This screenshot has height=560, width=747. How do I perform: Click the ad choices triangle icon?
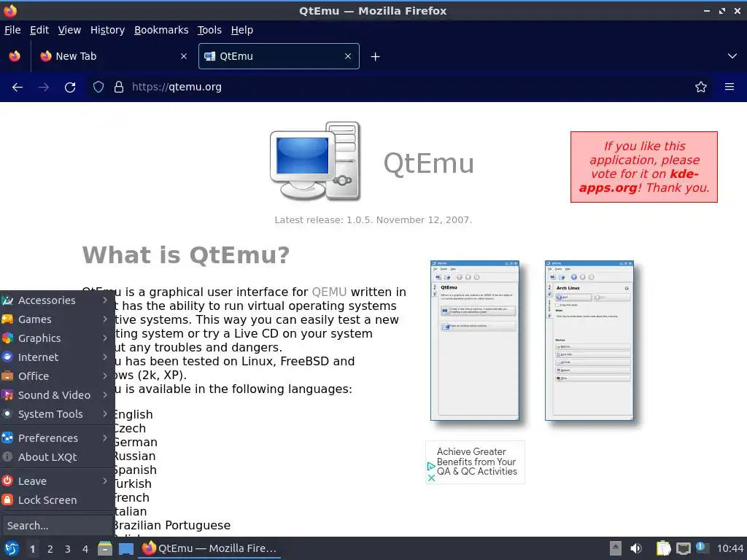430,466
